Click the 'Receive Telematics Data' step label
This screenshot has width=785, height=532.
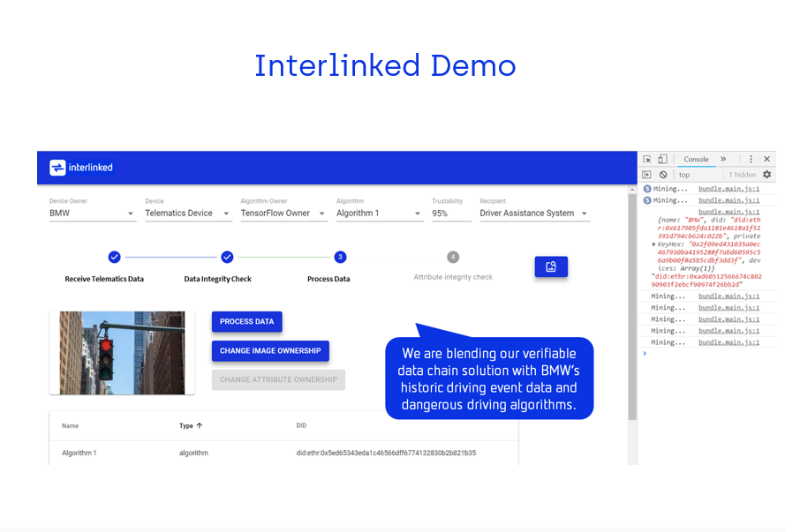click(x=104, y=279)
